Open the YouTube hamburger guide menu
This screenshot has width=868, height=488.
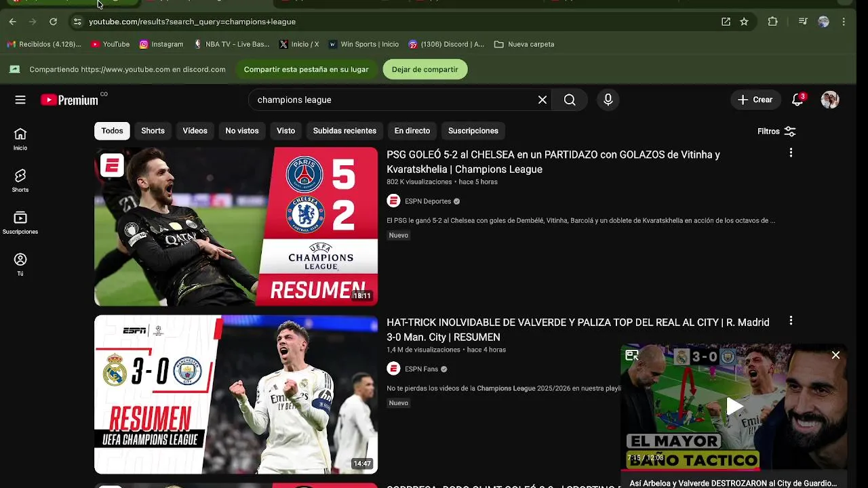pyautogui.click(x=20, y=100)
